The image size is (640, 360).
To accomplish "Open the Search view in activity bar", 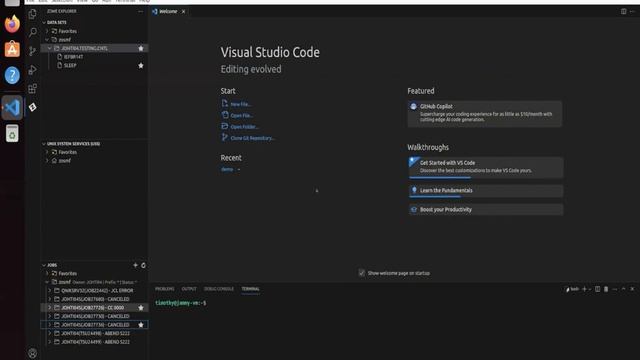I will tap(32, 32).
